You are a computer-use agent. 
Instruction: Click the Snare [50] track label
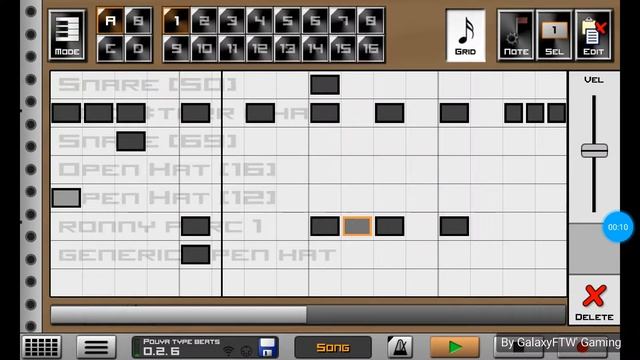click(148, 84)
